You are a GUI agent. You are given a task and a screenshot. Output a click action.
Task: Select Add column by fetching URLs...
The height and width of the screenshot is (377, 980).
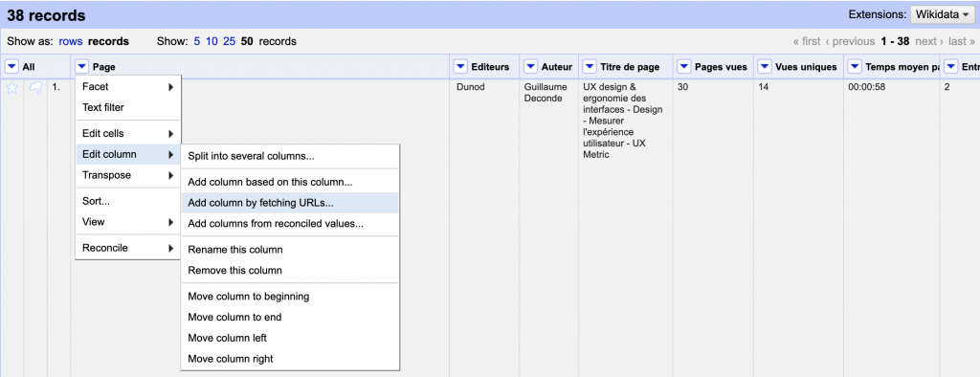point(290,203)
